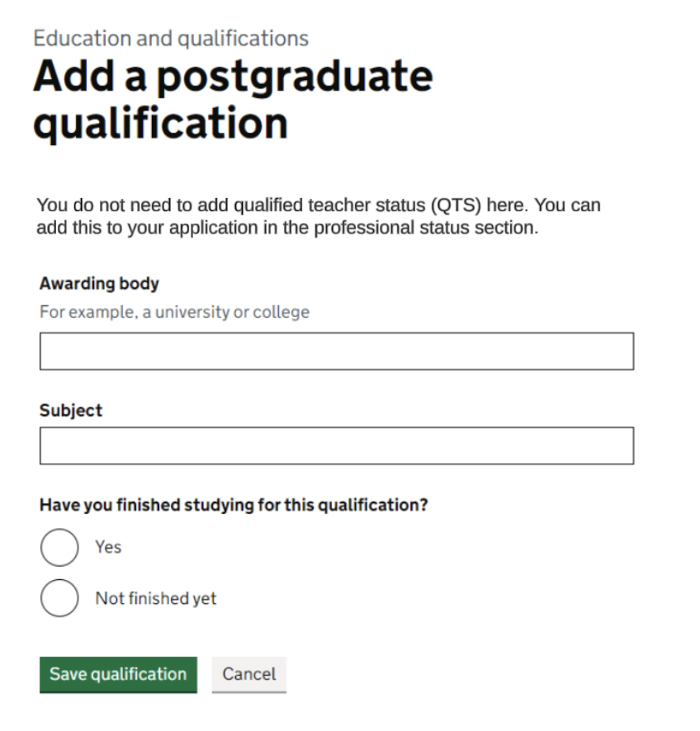Click the Add a postgraduate qualification heading
Image resolution: width=700 pixels, height=731 pixels.
coord(232,100)
